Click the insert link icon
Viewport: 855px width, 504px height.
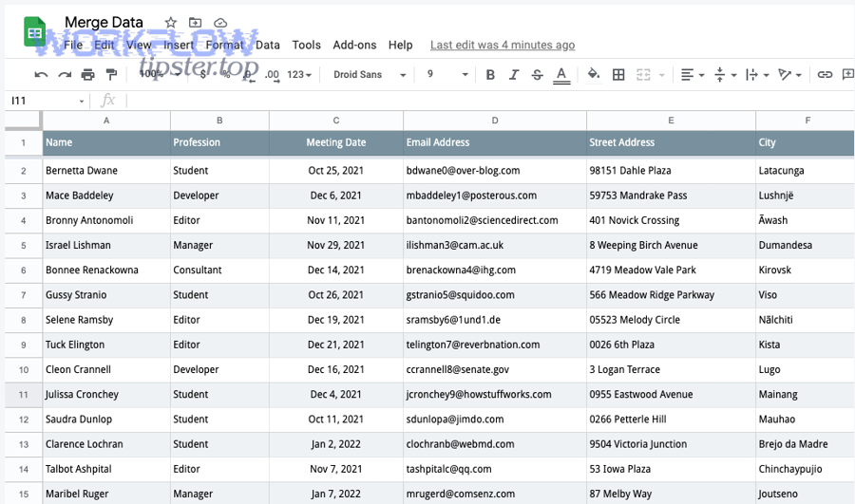(x=825, y=75)
